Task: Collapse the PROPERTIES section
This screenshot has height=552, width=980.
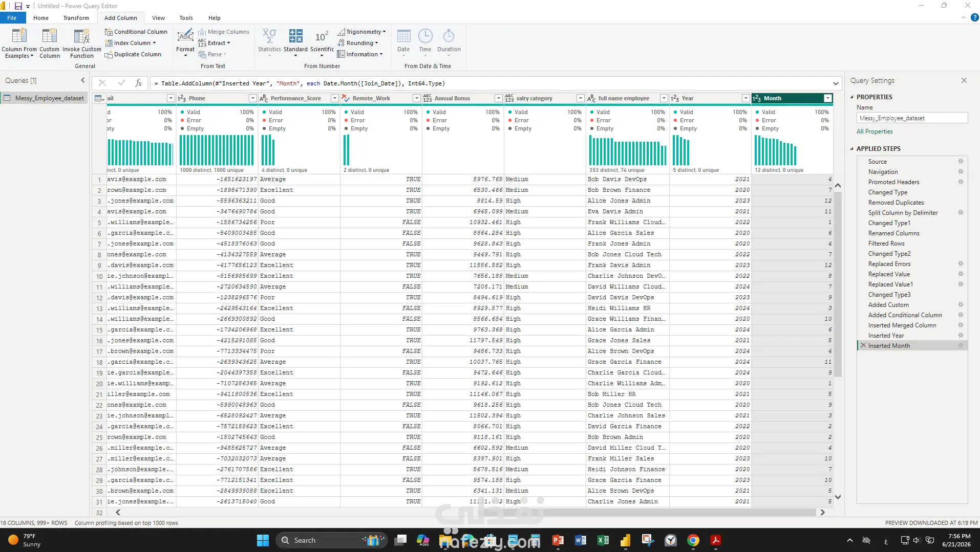Action: click(852, 97)
